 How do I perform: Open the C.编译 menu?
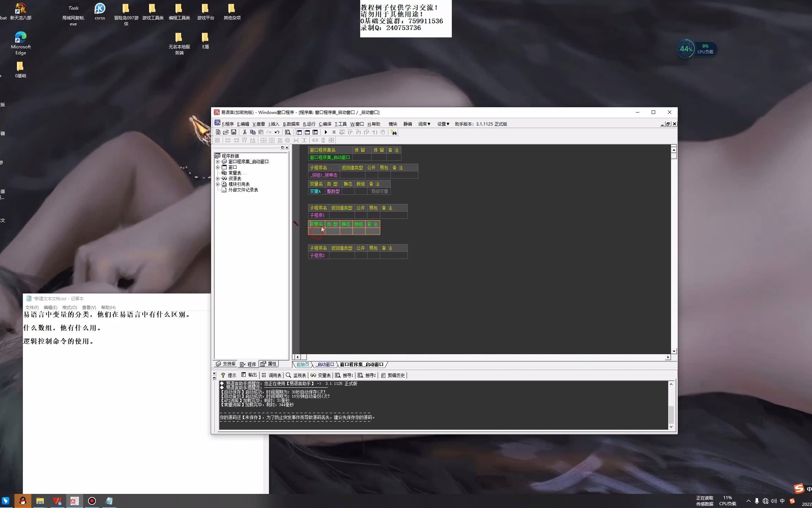coord(325,124)
